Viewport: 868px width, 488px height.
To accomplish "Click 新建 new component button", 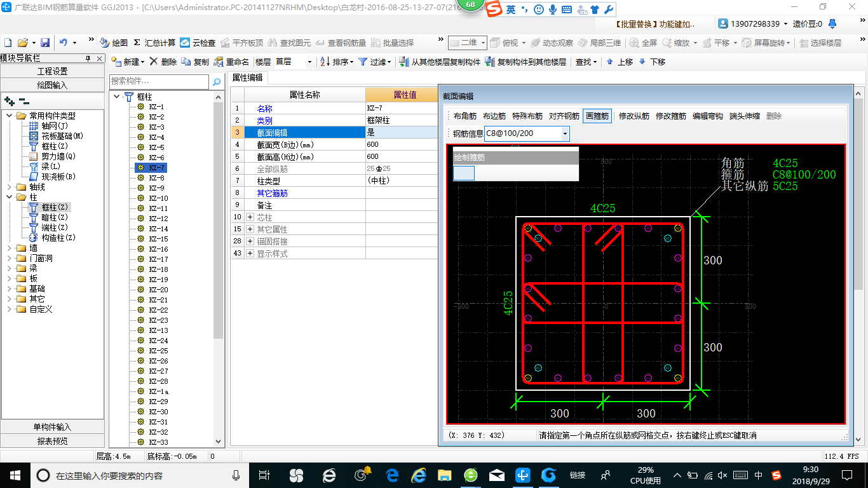I will click(x=127, y=62).
